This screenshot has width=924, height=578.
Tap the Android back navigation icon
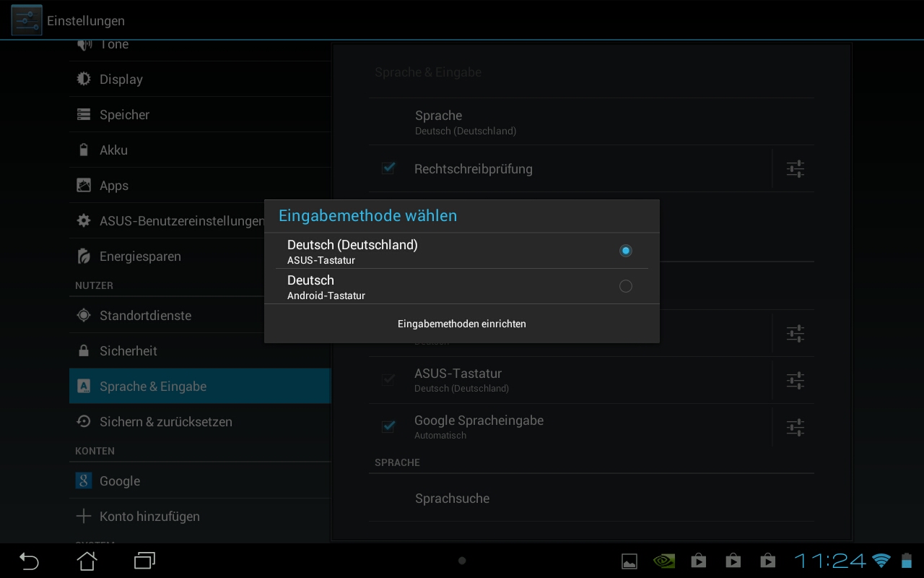coord(29,561)
